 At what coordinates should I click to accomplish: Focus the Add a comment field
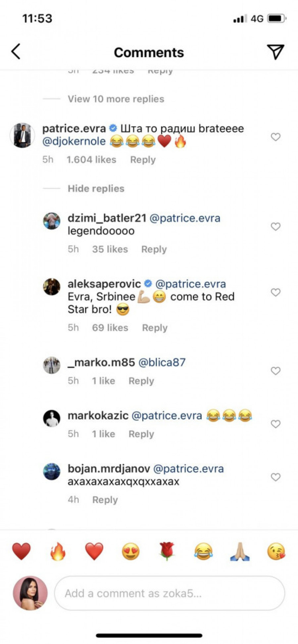coord(169,593)
